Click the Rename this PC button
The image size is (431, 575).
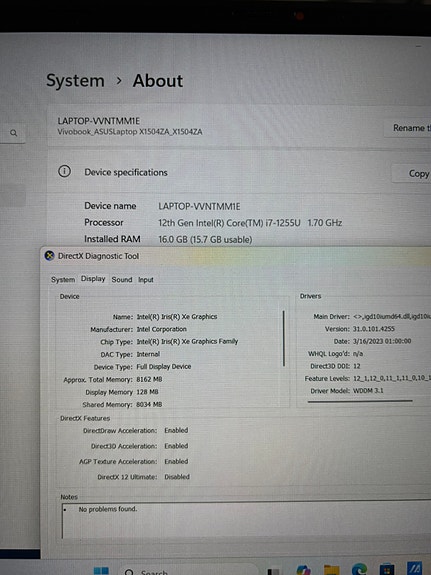tap(408, 128)
